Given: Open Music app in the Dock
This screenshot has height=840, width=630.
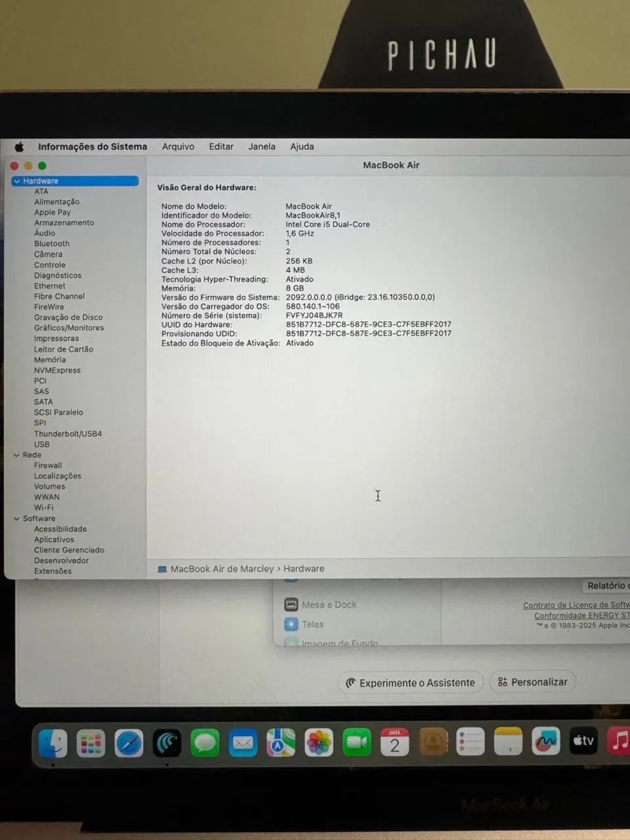Looking at the screenshot, I should click(619, 740).
